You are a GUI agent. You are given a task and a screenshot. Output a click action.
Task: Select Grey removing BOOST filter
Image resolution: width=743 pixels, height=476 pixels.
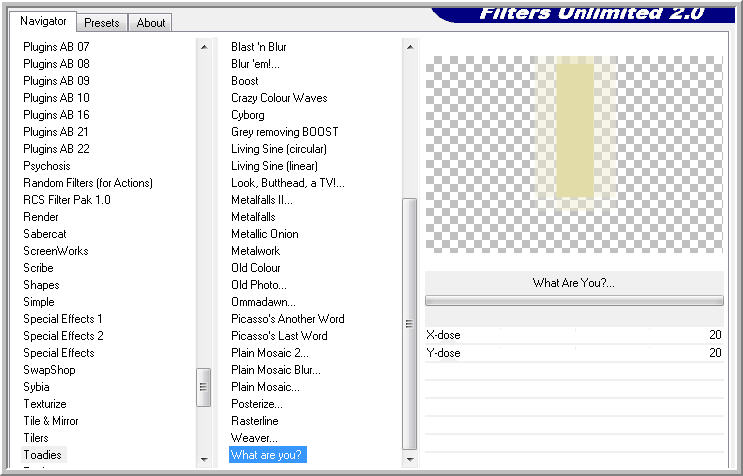click(x=285, y=132)
